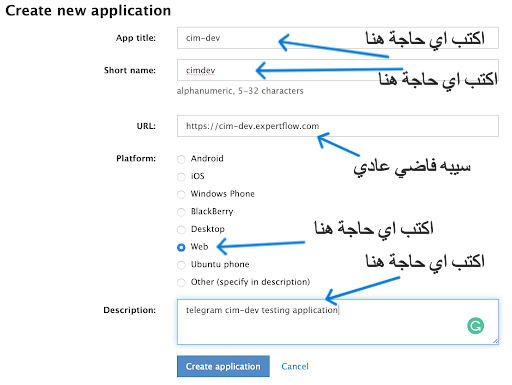Select Ubuntu phone platform
The image size is (512, 385).
181,265
